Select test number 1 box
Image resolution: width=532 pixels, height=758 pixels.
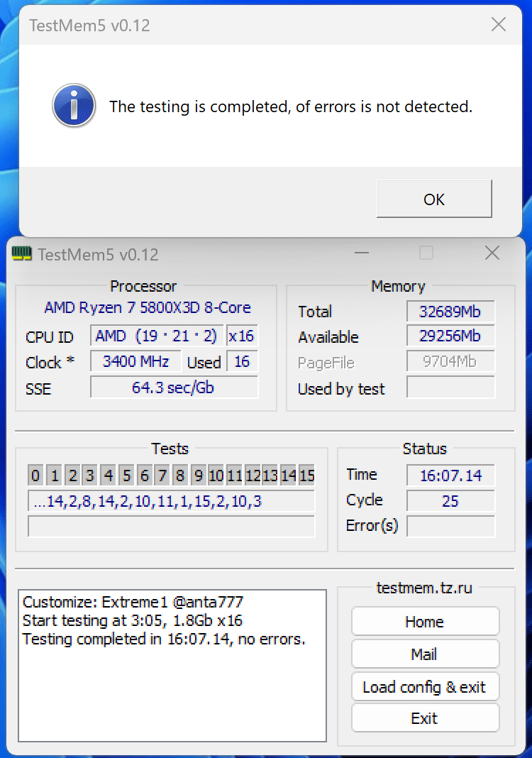click(54, 476)
